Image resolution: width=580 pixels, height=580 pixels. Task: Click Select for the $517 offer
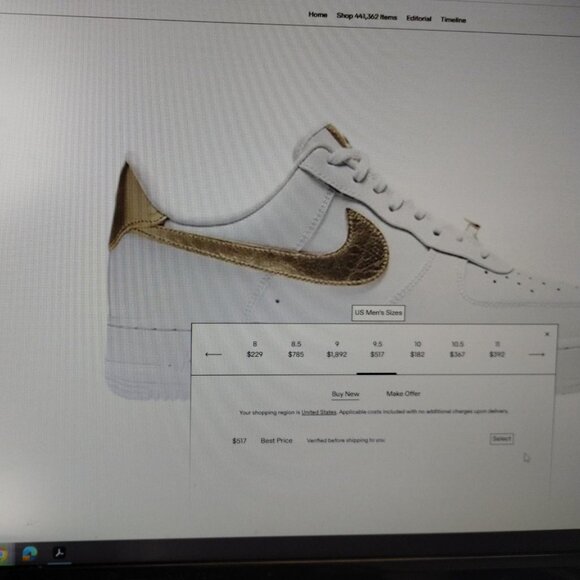coord(502,439)
